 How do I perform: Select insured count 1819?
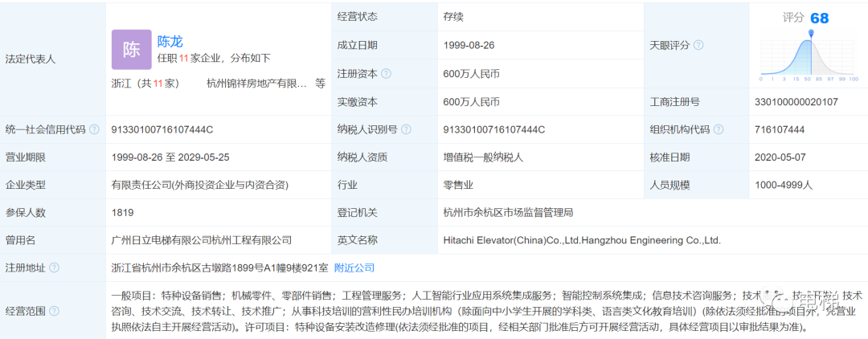coord(122,212)
